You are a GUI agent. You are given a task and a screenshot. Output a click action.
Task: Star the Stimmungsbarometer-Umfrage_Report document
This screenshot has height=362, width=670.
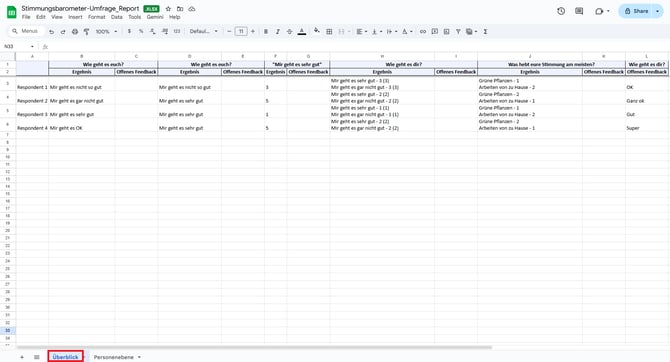point(168,9)
